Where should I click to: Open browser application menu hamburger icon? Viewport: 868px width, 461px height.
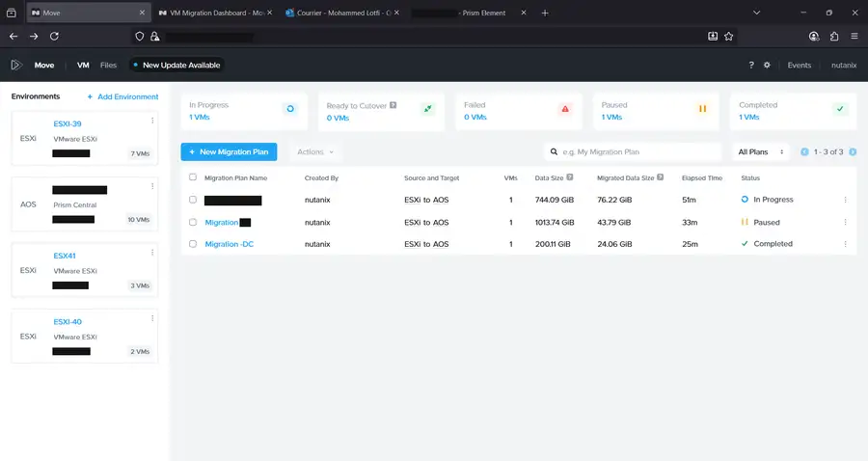click(x=854, y=36)
